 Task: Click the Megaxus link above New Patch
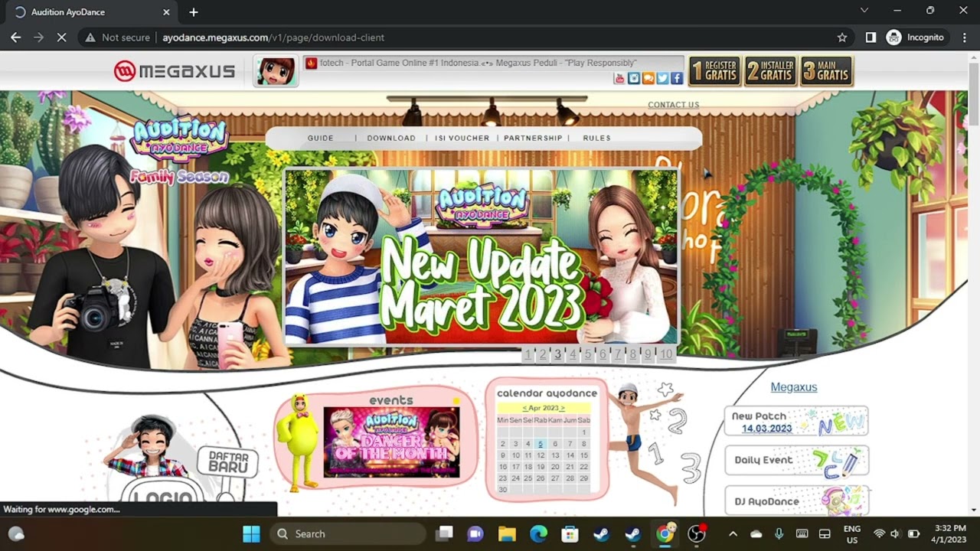coord(794,387)
